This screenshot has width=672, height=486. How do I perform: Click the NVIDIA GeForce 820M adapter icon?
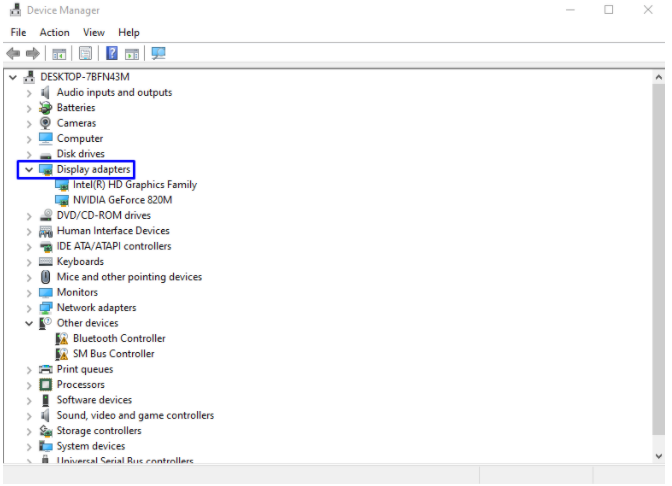[62, 201]
